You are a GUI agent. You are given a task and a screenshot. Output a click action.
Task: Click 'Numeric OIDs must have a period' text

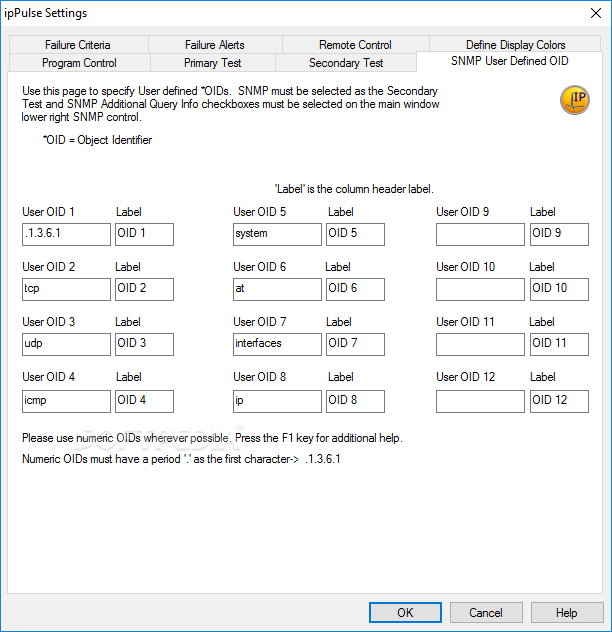pos(181,459)
